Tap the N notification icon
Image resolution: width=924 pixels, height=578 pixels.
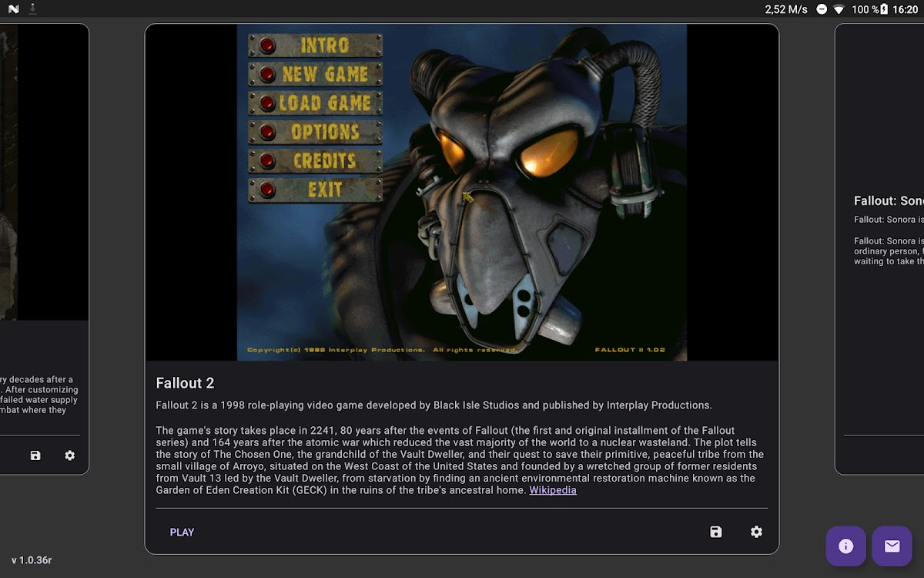13,9
